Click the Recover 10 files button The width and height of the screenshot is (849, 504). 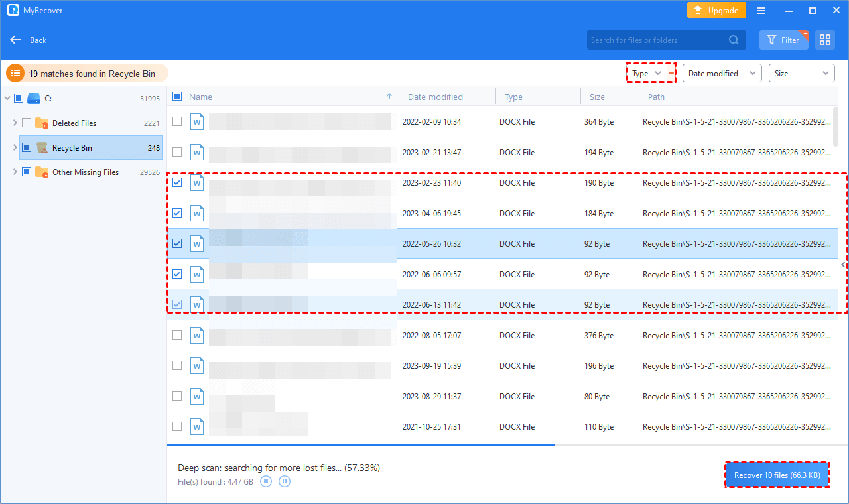coord(777,475)
